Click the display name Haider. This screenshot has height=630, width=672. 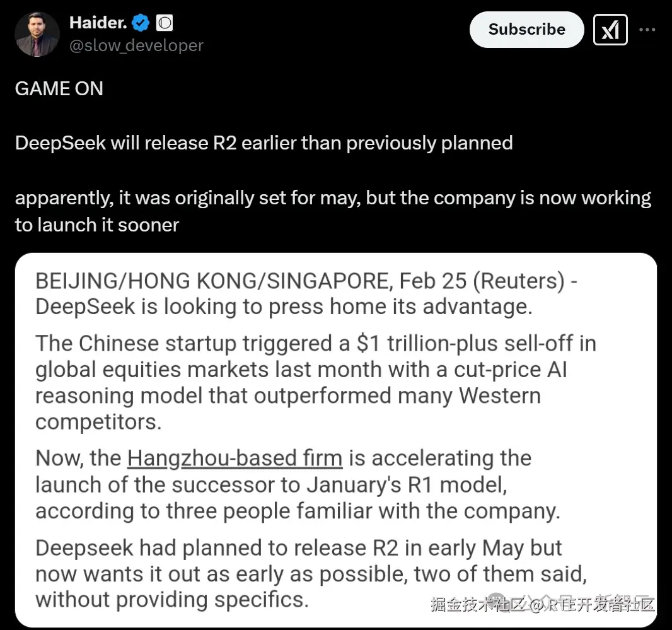click(x=98, y=23)
